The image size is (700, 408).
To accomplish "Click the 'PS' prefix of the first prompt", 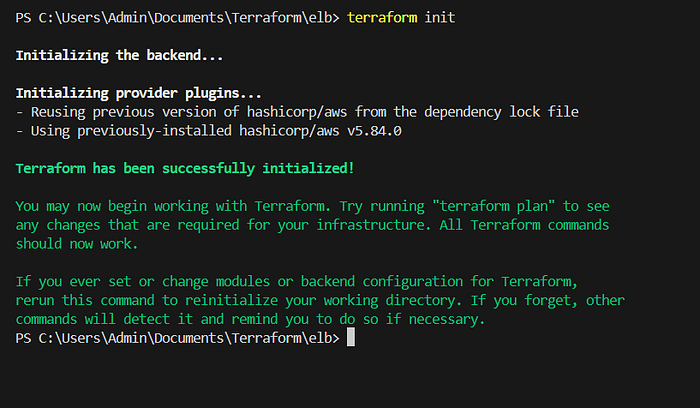I will (23, 17).
